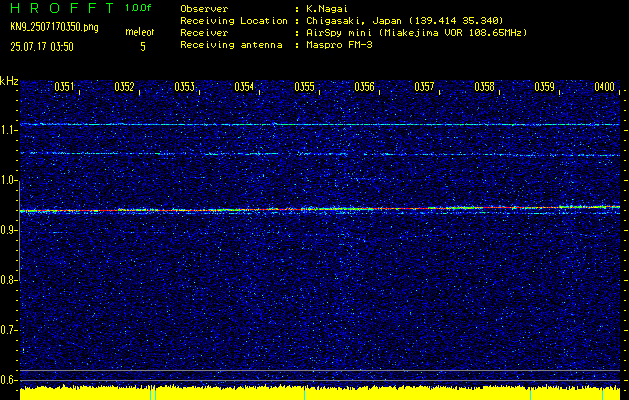Click the 0354 time marker
629x400 pixels.
(244, 87)
